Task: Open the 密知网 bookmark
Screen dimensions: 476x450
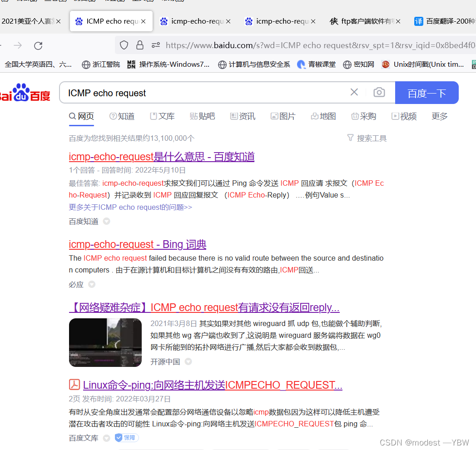Action: pos(358,64)
